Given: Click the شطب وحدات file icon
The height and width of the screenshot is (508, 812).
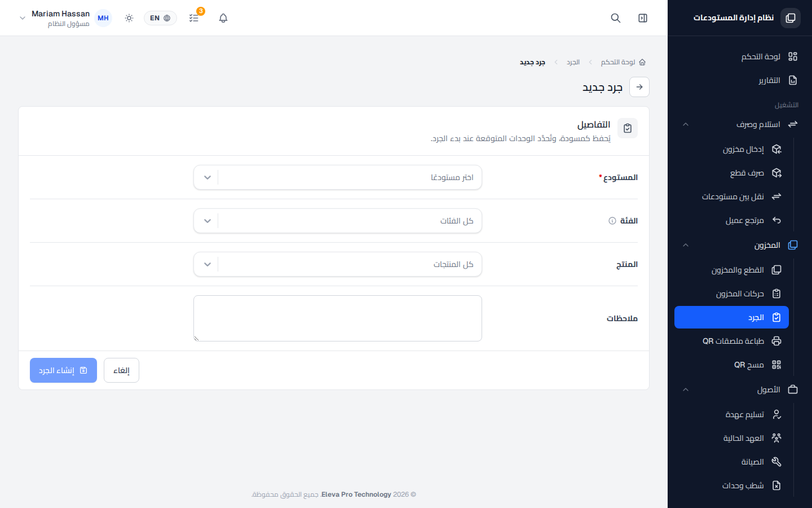Looking at the screenshot, I should (x=776, y=485).
